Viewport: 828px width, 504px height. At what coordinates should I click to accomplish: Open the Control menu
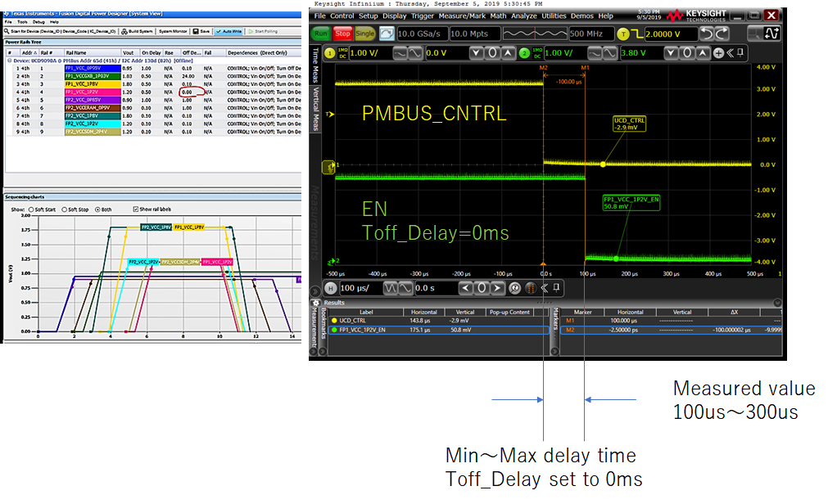tap(342, 16)
